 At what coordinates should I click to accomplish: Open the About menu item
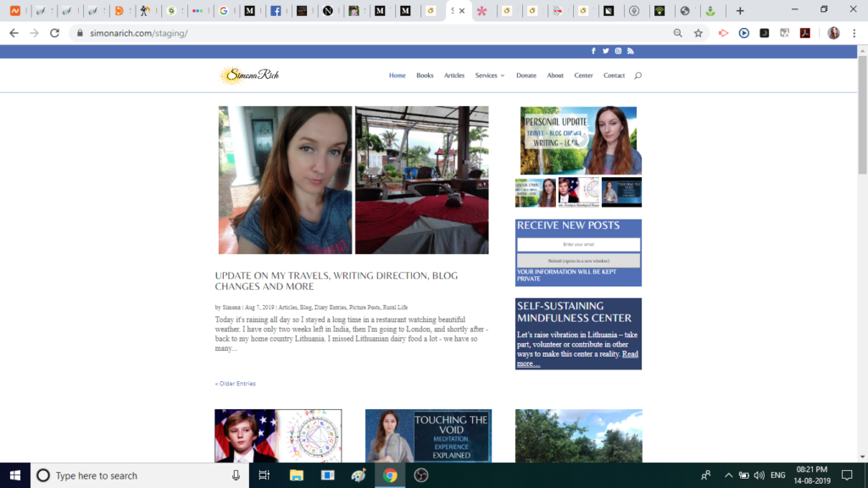[555, 75]
